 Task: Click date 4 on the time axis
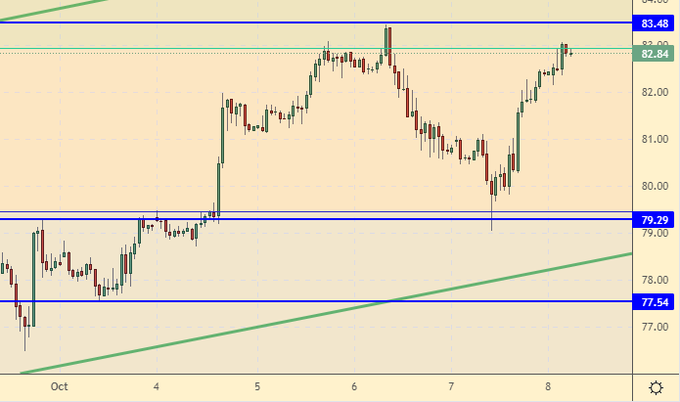click(x=157, y=386)
